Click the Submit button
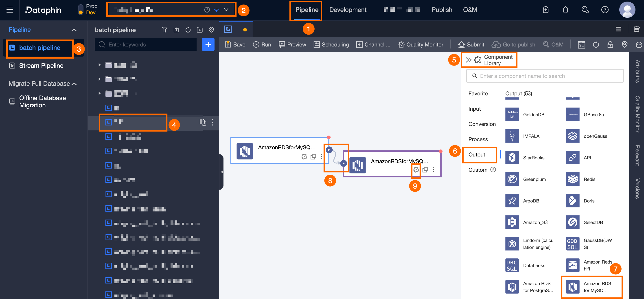Image resolution: width=644 pixels, height=299 pixels. point(471,44)
